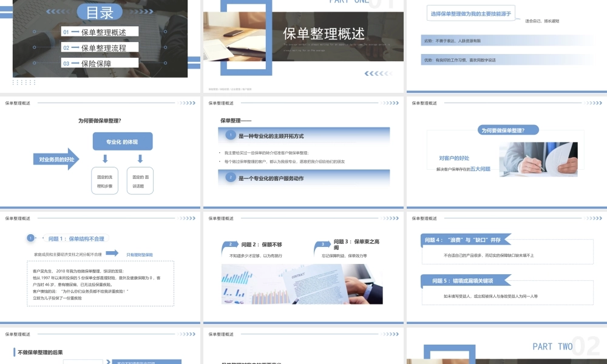Click the 劣势：不善于表达、人脉资源有限 bar
This screenshot has height=364, width=607.
(x=507, y=41)
